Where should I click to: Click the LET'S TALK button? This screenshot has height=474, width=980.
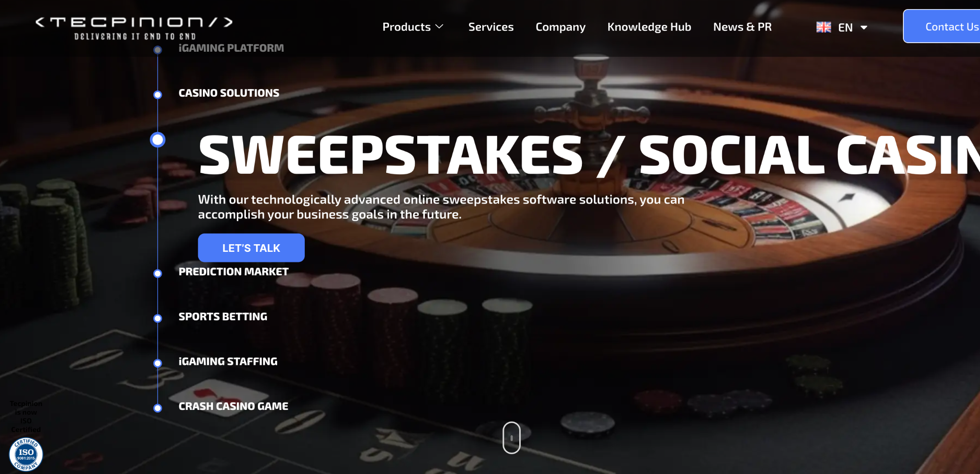pos(251,248)
